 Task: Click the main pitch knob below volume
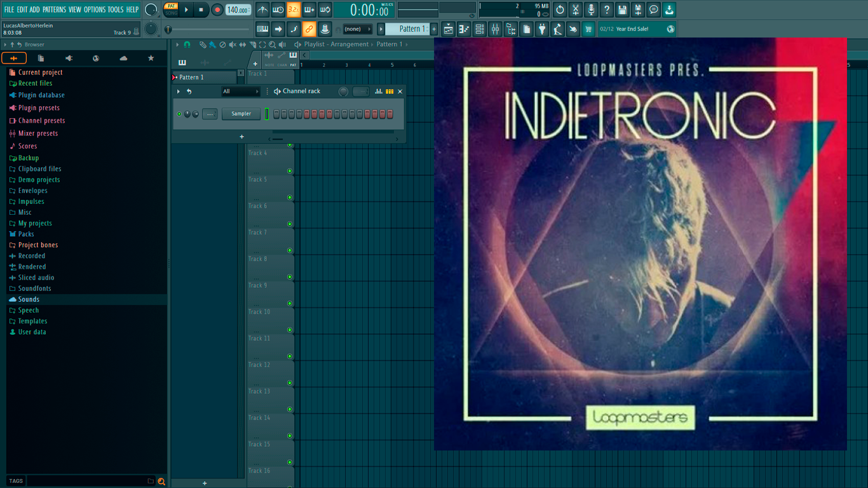tap(151, 29)
